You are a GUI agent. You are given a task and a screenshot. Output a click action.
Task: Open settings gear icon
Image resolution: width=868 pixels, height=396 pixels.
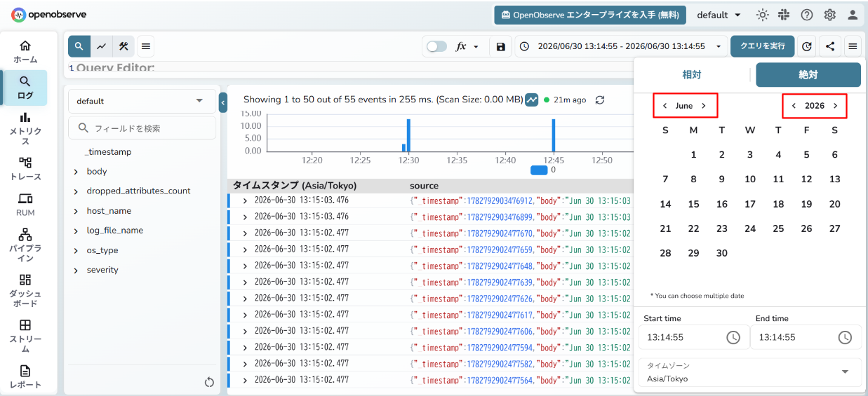click(830, 15)
